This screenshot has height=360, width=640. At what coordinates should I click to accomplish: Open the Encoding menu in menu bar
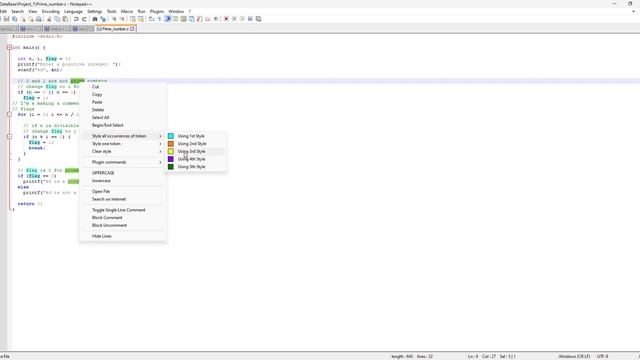(x=51, y=11)
